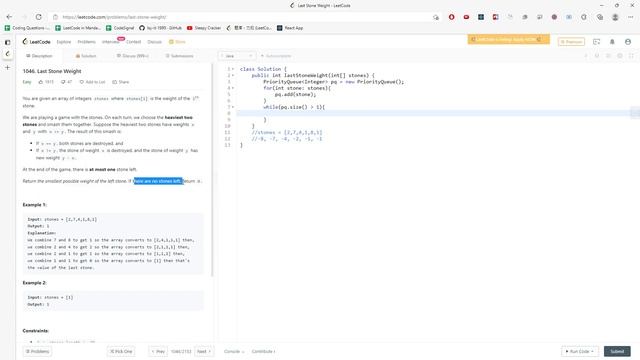
Task: Click the address bar reader/zoom icon
Action: click(436, 17)
